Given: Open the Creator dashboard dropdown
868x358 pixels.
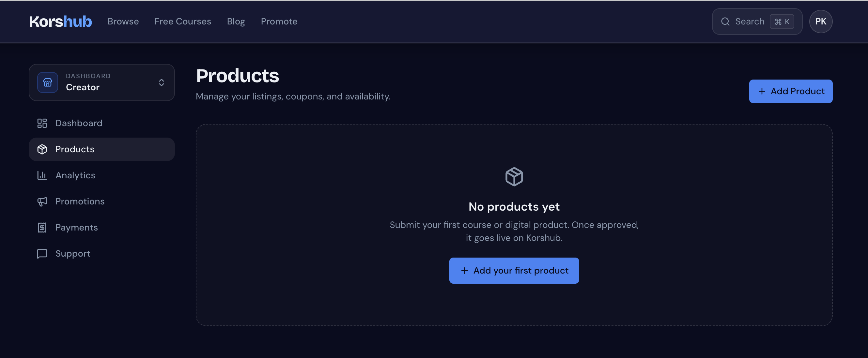Looking at the screenshot, I should tap(102, 82).
